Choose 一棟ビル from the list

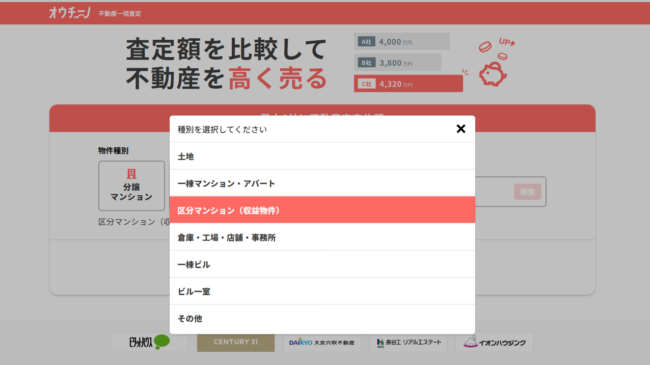point(322,264)
